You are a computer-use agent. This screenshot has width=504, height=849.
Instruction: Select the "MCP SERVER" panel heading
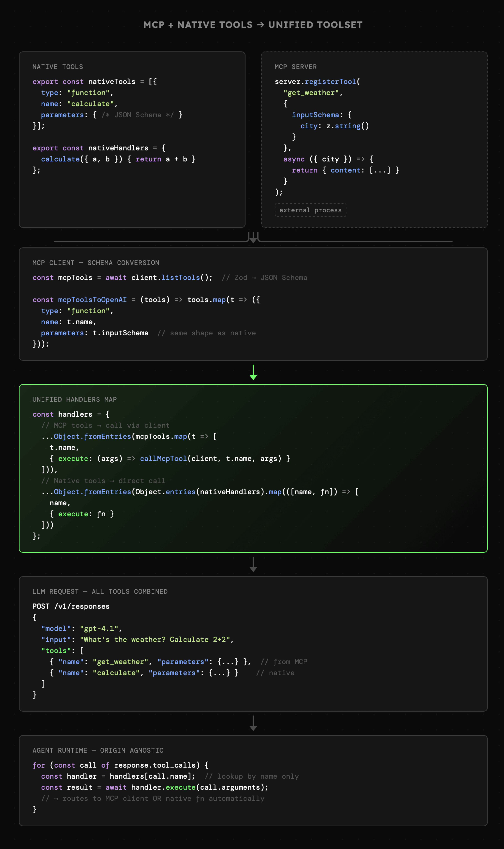click(x=296, y=67)
